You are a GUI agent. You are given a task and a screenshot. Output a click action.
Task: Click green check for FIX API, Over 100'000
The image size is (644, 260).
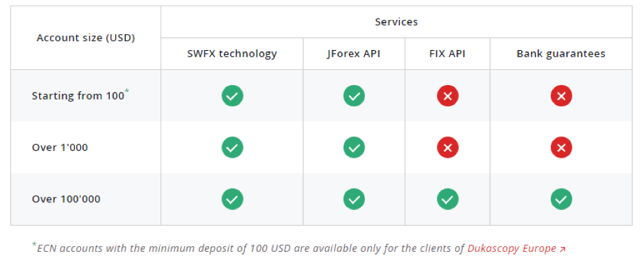448,199
